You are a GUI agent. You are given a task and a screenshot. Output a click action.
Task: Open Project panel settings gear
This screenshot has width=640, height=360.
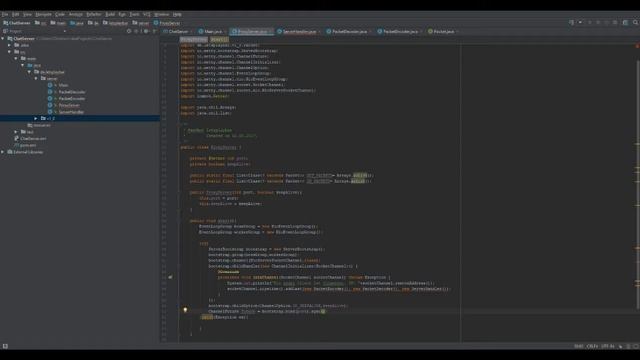[146, 31]
